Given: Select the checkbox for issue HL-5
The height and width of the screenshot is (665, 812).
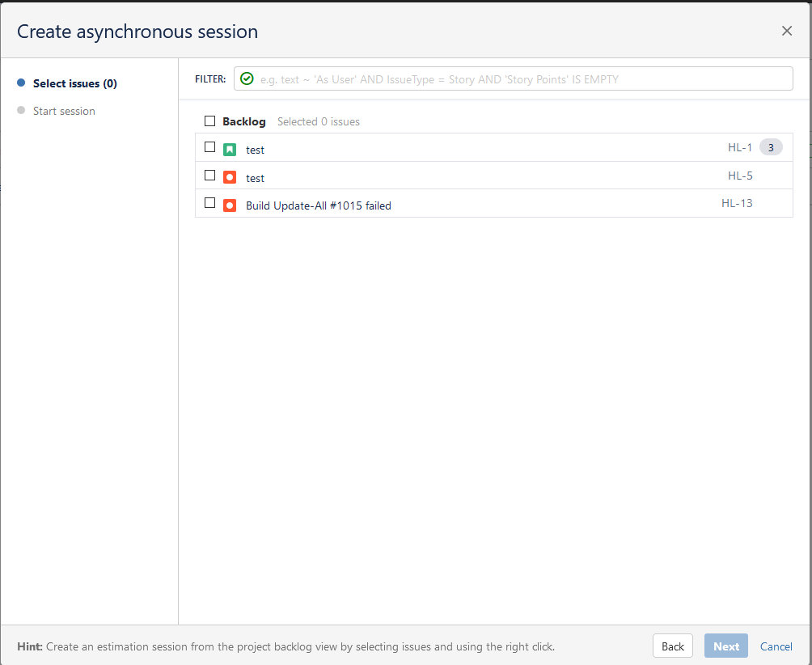Looking at the screenshot, I should (x=210, y=175).
